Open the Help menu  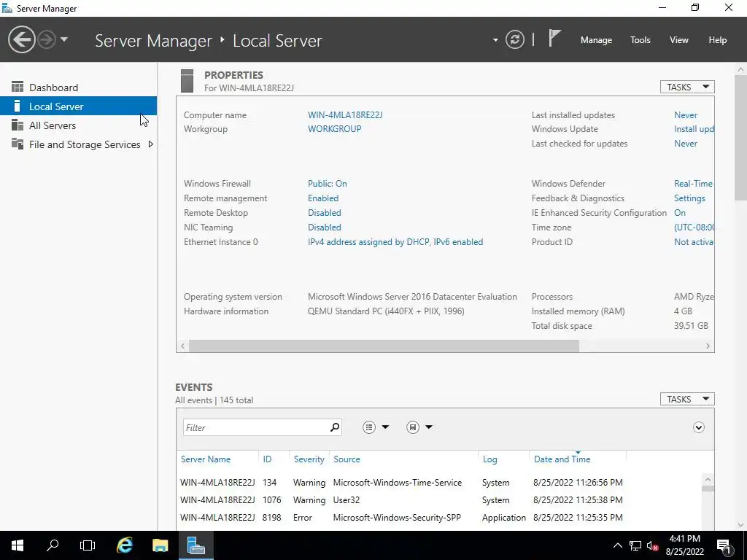tap(718, 40)
